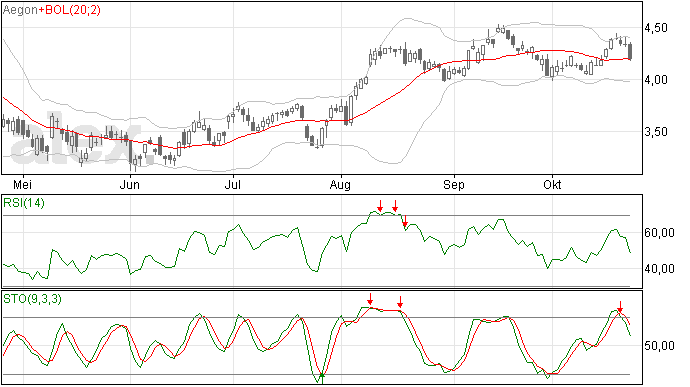Image resolution: width=690 pixels, height=387 pixels.
Task: Select the Okt month label on axis
Action: click(552, 184)
